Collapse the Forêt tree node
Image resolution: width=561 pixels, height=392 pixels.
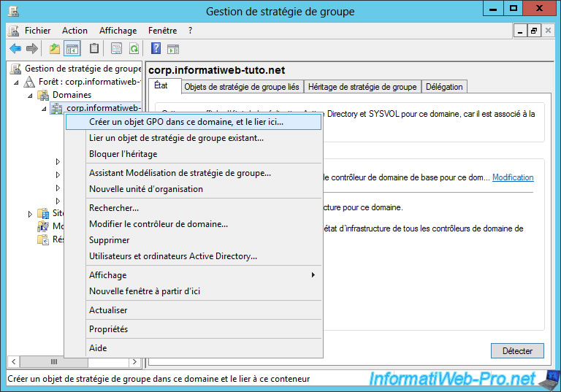point(16,82)
